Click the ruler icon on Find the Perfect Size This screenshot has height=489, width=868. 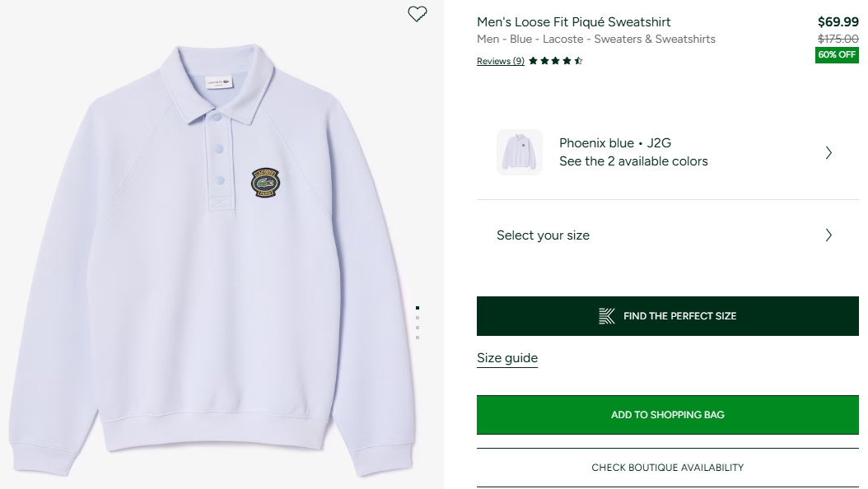click(607, 316)
